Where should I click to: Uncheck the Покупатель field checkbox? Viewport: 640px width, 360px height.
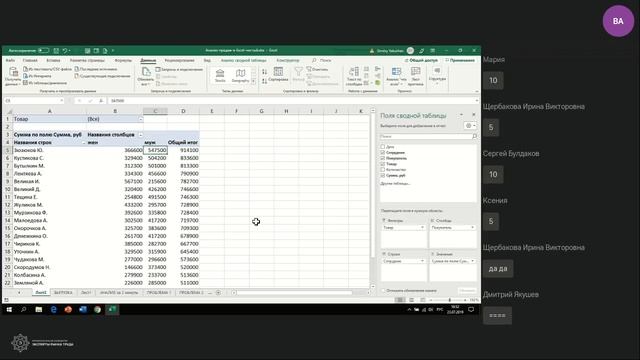(x=382, y=158)
